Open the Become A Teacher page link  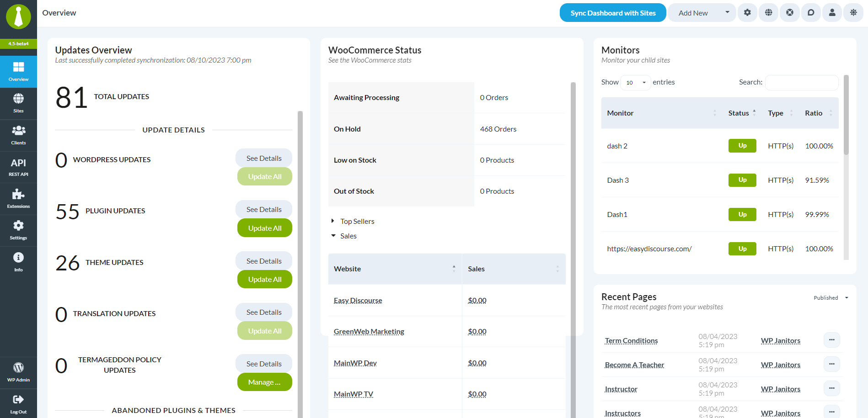click(634, 365)
